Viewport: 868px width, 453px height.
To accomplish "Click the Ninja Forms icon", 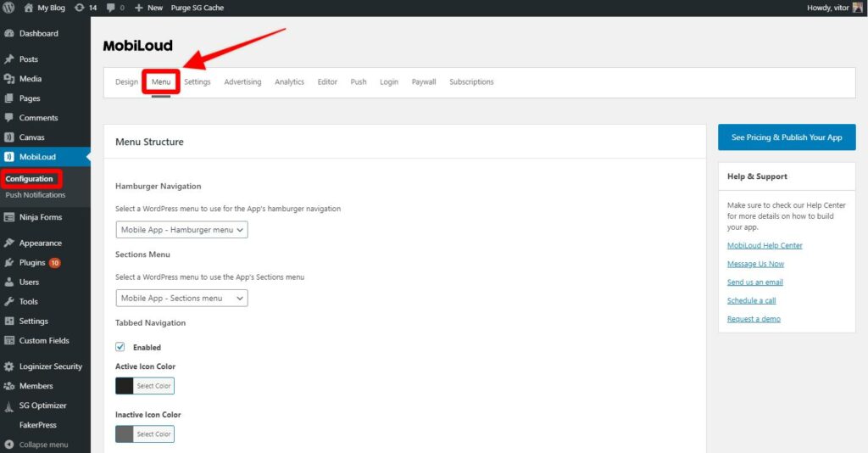I will (8, 217).
